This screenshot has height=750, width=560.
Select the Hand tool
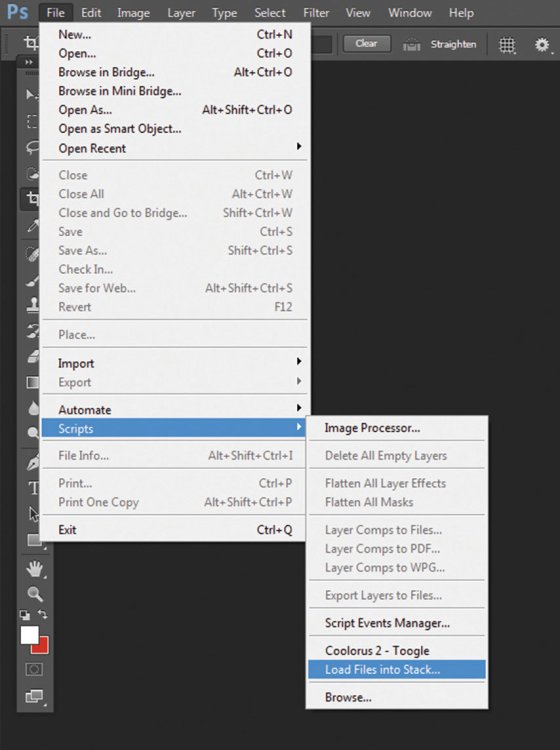coord(34,569)
